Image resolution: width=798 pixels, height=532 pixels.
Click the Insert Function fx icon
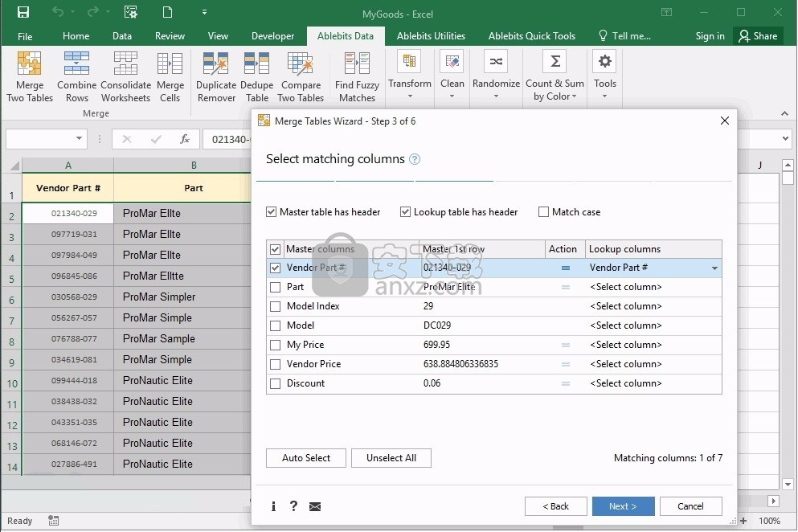click(x=184, y=139)
